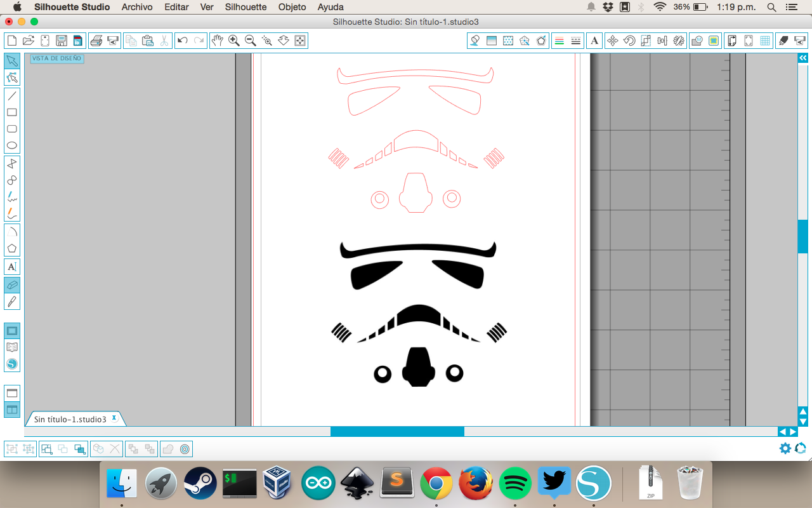Open the Archivo menu
This screenshot has width=812, height=508.
[x=137, y=7]
